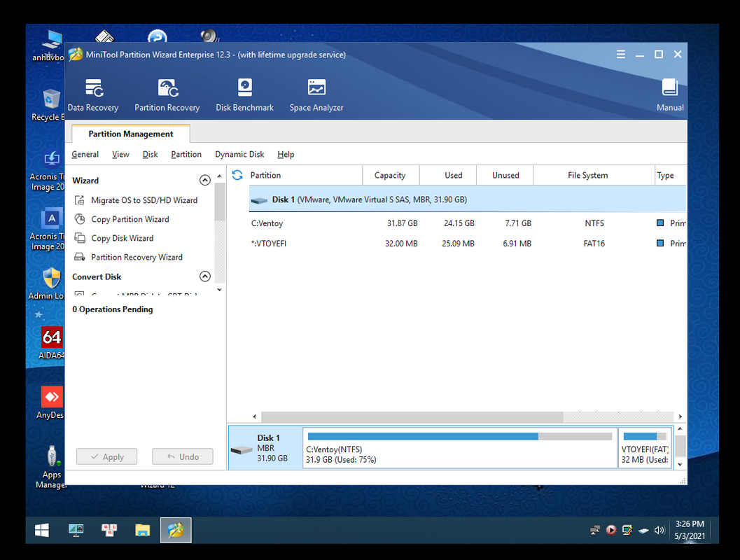Select VTOYEFI(FAT) block in disk map

645,448
